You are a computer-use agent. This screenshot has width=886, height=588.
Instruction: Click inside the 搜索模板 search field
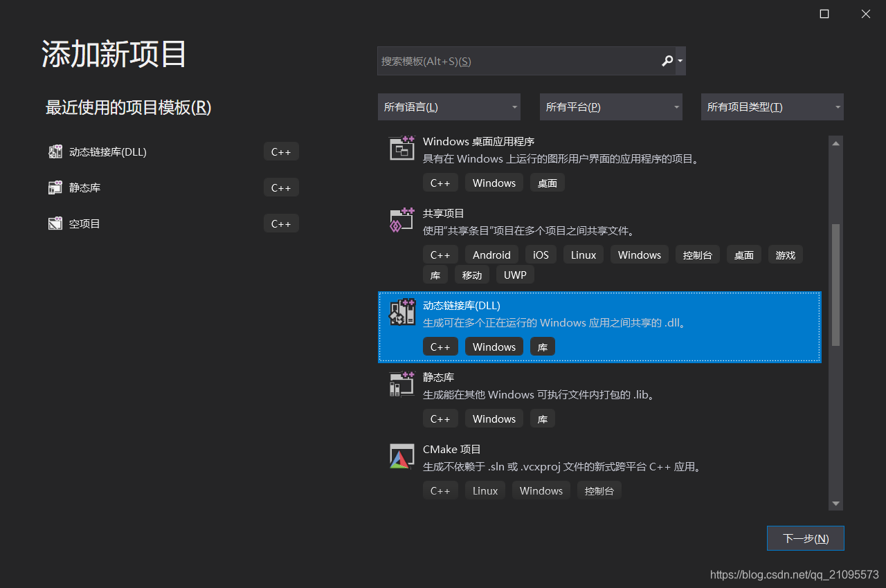(x=512, y=61)
